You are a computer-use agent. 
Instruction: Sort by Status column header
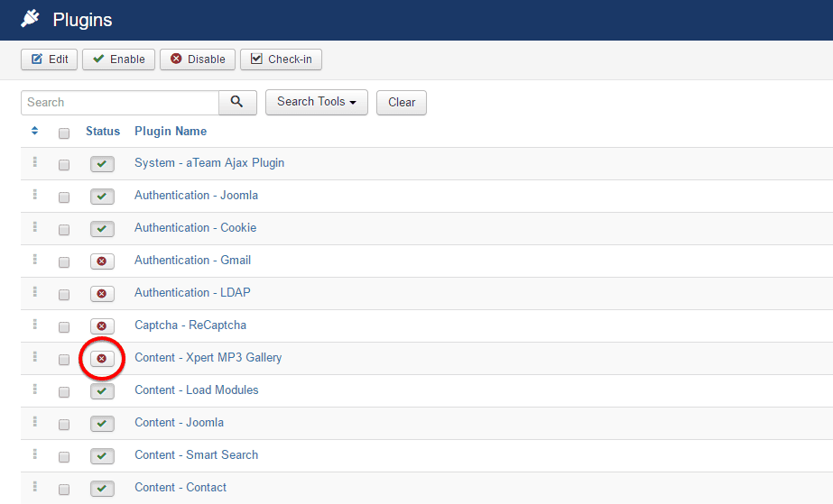[x=103, y=132]
